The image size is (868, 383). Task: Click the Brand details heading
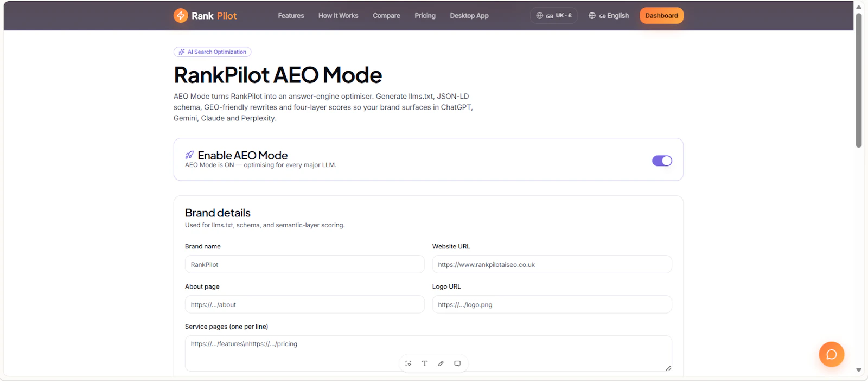[218, 213]
